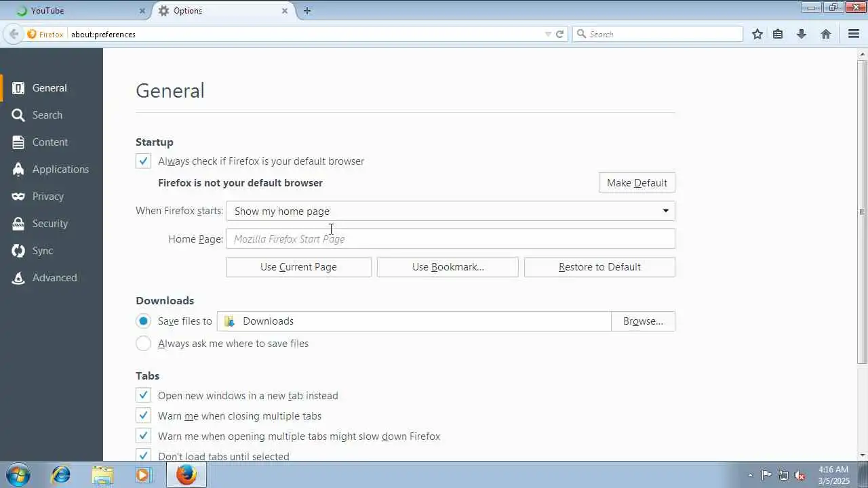Open the hamburger menu
The width and height of the screenshot is (868, 488).
(854, 34)
